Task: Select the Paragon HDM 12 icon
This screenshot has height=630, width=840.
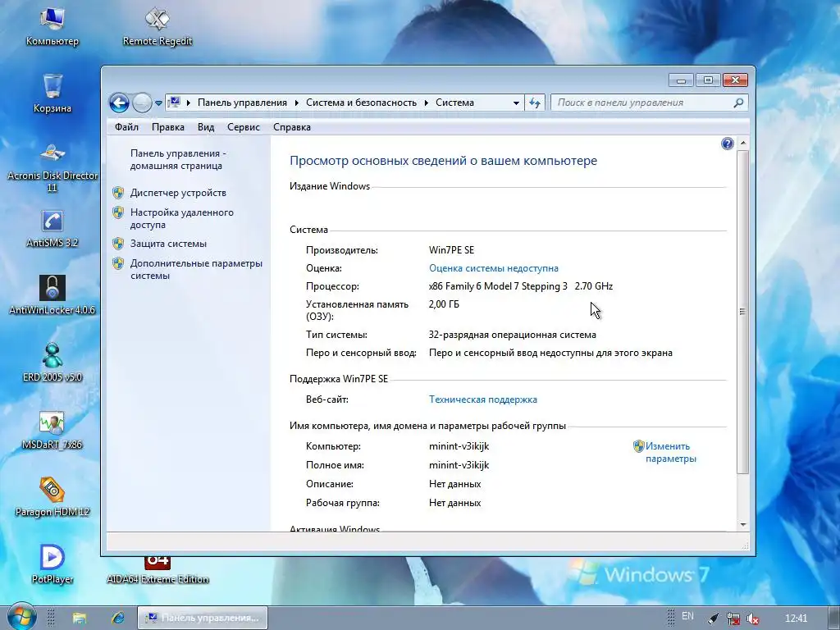Action: 52,498
